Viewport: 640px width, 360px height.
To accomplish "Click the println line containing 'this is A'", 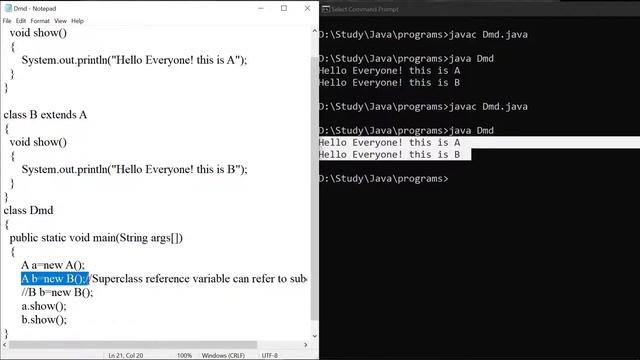I will pyautogui.click(x=134, y=60).
